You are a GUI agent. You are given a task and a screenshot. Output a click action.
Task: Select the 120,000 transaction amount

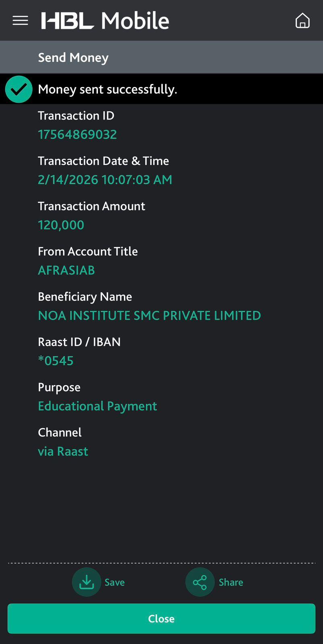(x=61, y=225)
